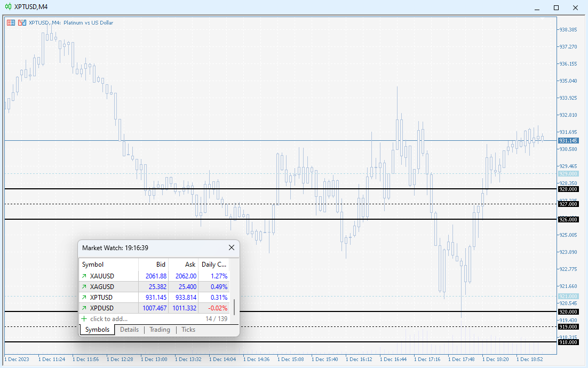The width and height of the screenshot is (588, 368).
Task: Click the green arrow beside XAGUSD
Action: click(84, 287)
